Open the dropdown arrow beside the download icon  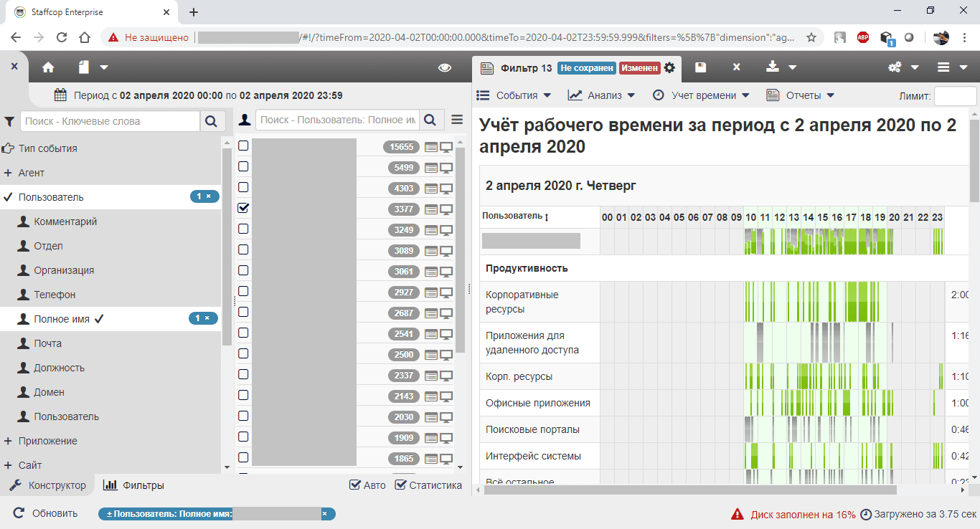[792, 67]
